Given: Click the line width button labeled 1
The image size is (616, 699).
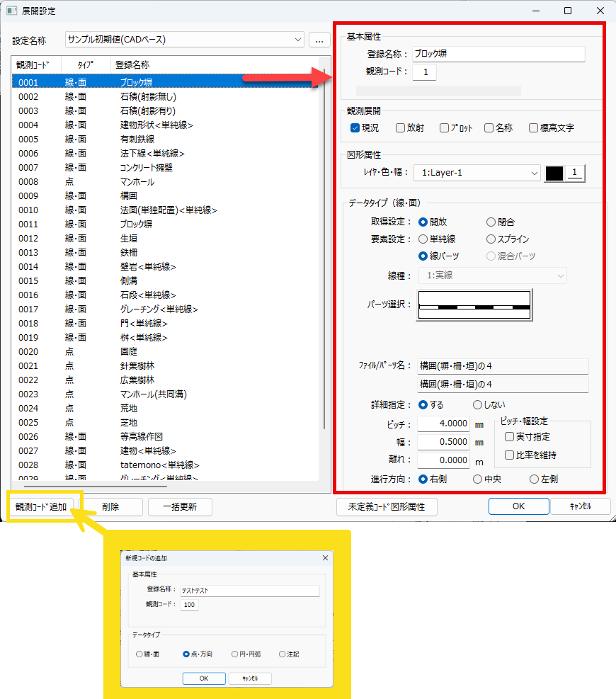Looking at the screenshot, I should coord(576,173).
